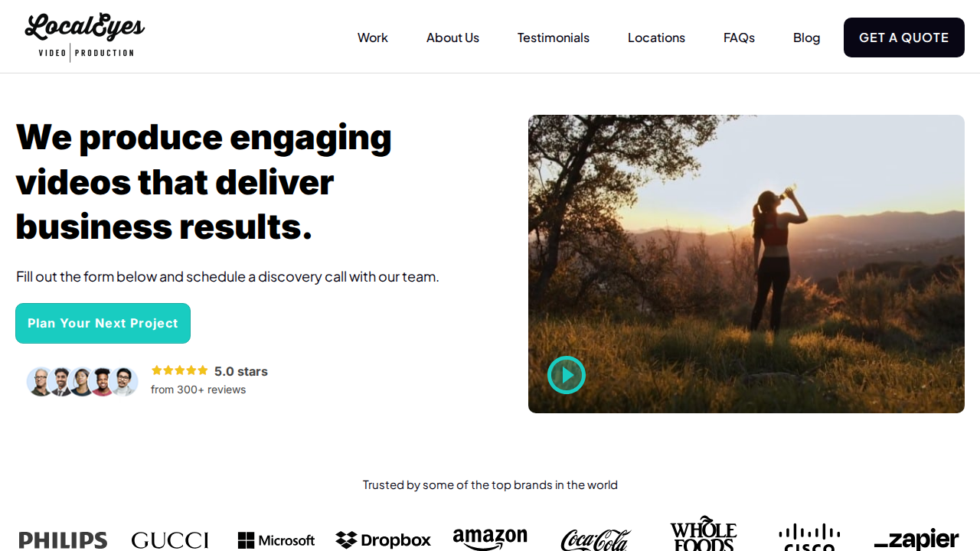980x551 pixels.
Task: Click the Whole Foods logo
Action: pyautogui.click(x=703, y=534)
